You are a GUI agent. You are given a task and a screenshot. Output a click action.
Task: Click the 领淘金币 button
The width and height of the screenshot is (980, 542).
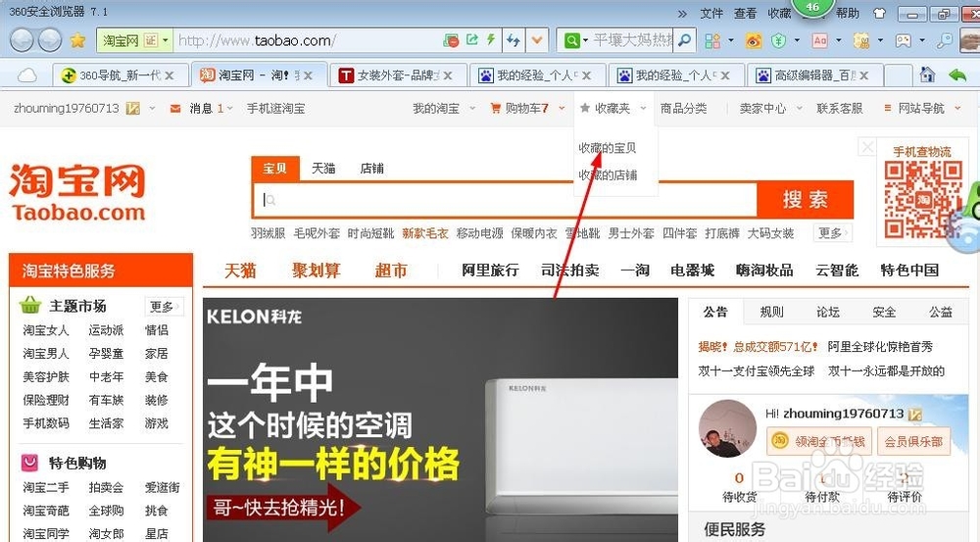820,441
